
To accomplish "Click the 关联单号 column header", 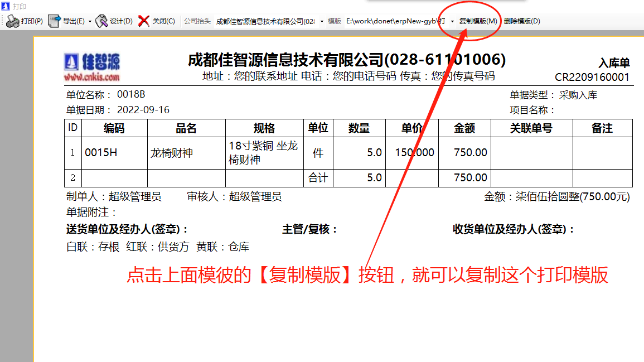I will (x=531, y=128).
